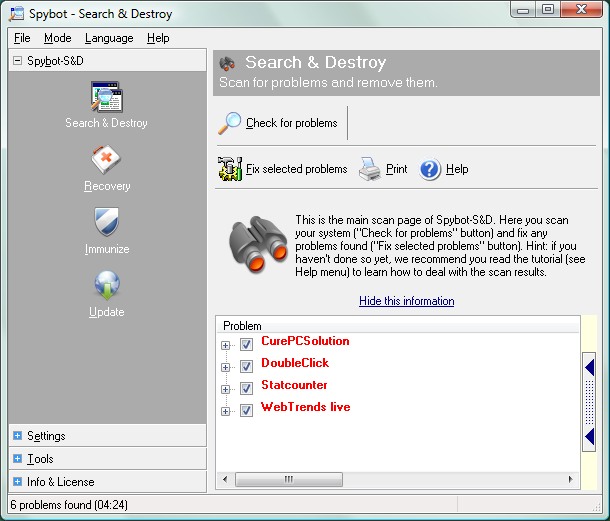Expand the WebTrends live tree node
The width and height of the screenshot is (610, 521).
point(225,411)
